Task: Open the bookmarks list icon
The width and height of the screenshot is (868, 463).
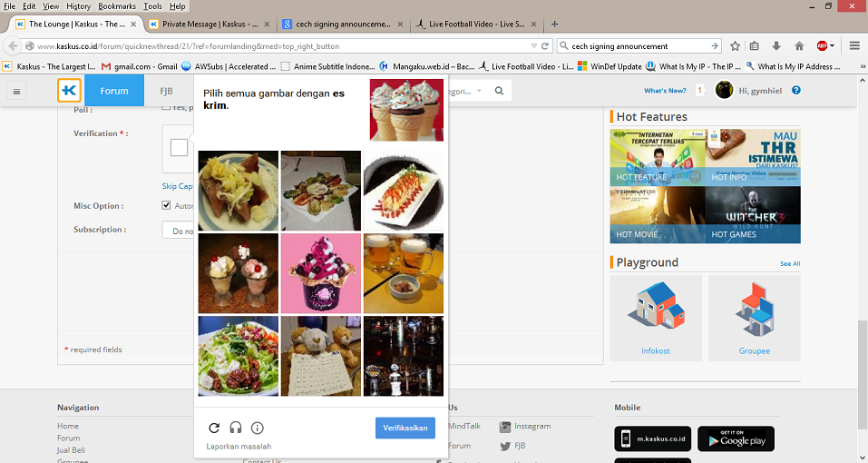Action: click(x=754, y=46)
